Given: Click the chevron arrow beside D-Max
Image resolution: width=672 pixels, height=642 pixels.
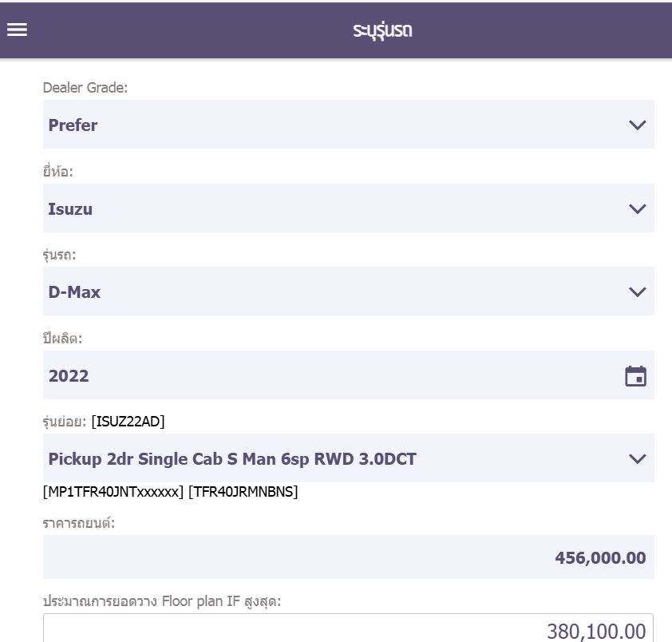Looking at the screenshot, I should point(637,291).
